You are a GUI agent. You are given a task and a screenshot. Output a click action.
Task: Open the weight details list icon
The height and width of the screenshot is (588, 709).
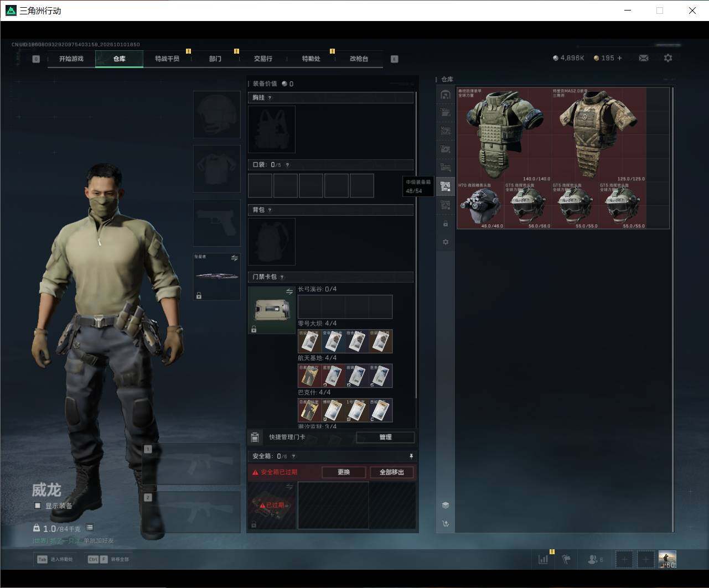click(x=90, y=528)
